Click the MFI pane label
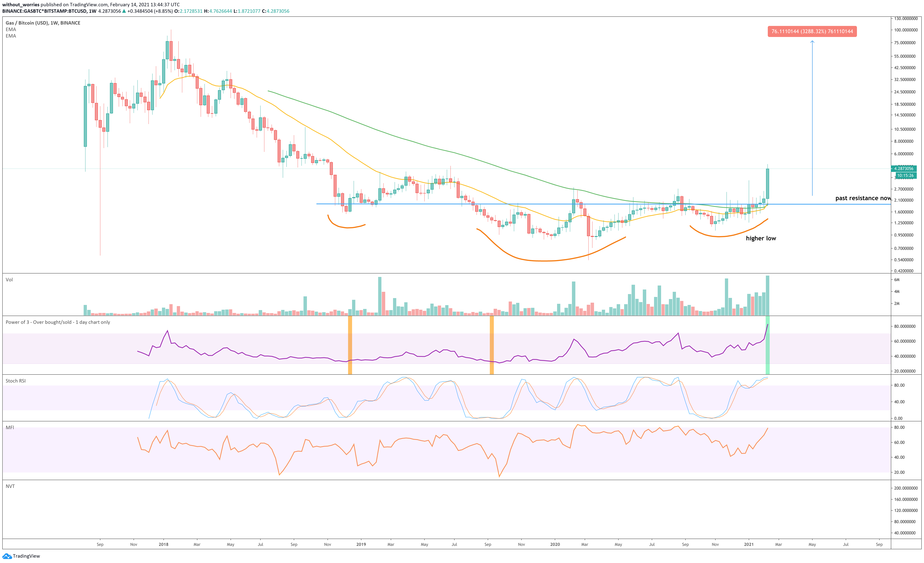Image resolution: width=924 pixels, height=563 pixels. 10,427
